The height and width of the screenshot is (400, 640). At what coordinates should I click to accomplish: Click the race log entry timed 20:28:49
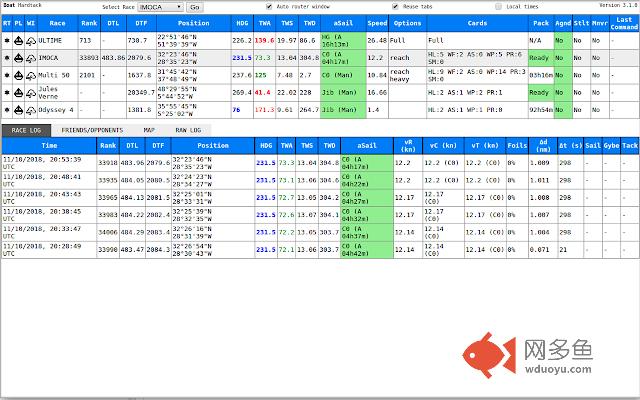(x=320, y=249)
